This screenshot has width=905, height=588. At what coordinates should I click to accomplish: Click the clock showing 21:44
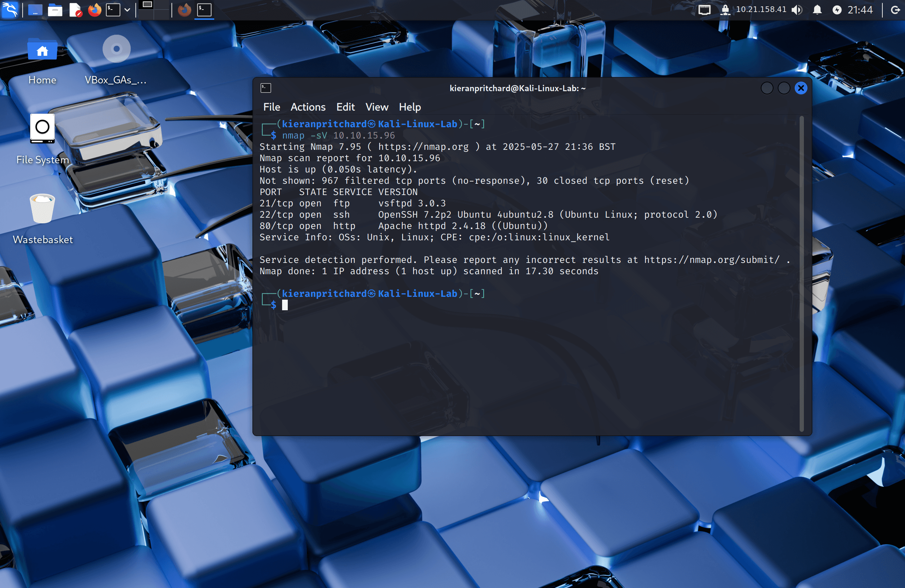[x=860, y=10]
